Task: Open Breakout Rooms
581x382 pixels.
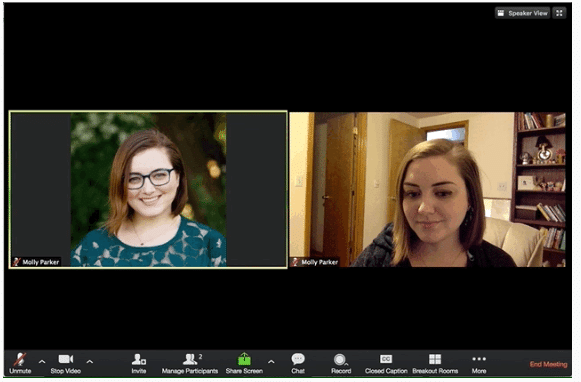Action: (435, 363)
